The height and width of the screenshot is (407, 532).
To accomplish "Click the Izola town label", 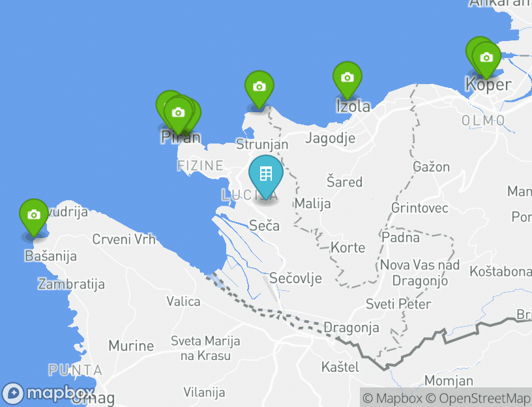I will click(x=353, y=106).
